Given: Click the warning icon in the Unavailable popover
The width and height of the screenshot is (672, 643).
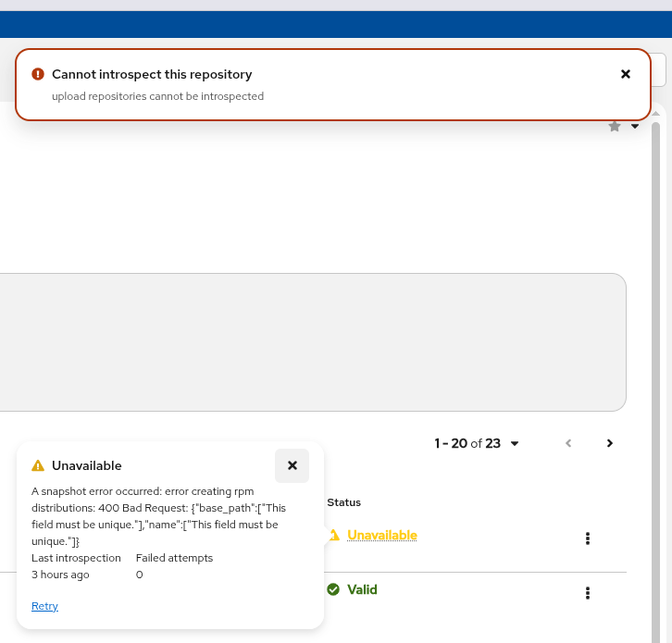Looking at the screenshot, I should click(38, 465).
